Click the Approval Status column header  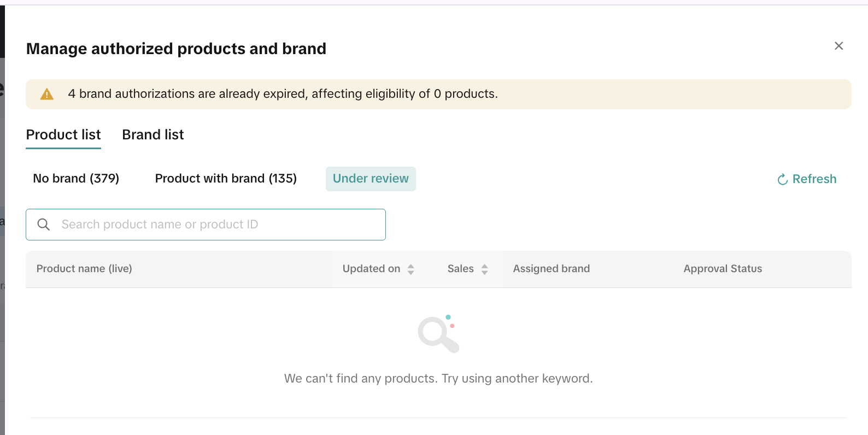[x=722, y=269]
